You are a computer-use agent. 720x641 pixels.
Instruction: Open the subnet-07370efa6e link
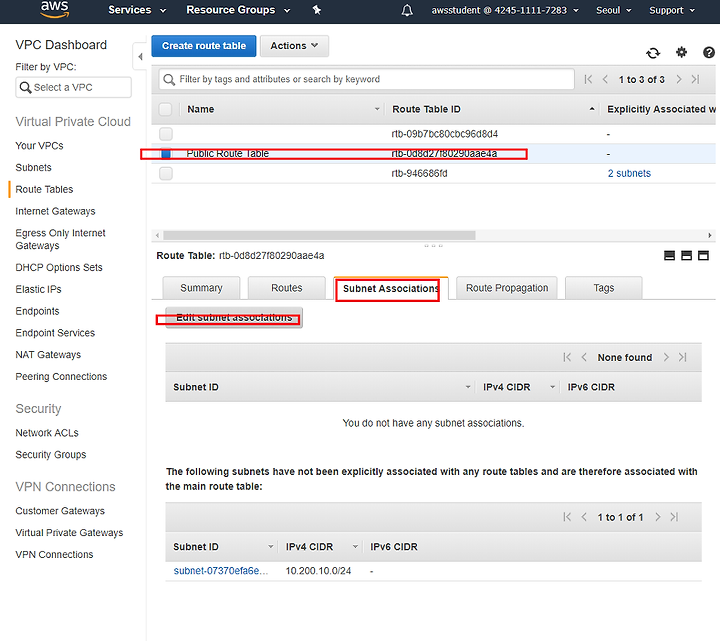point(220,571)
